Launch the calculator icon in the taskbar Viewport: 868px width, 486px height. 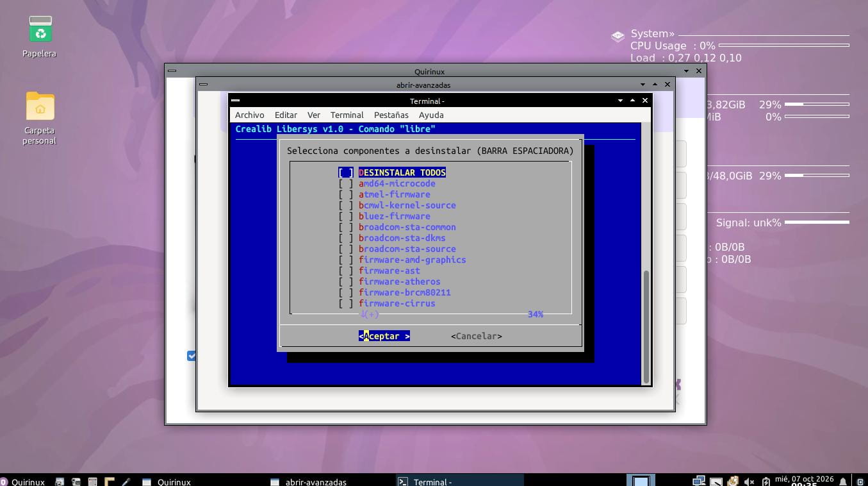click(x=92, y=482)
